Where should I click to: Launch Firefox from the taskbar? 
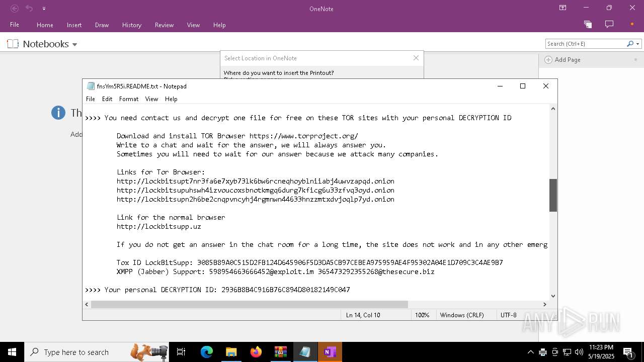pos(256,352)
